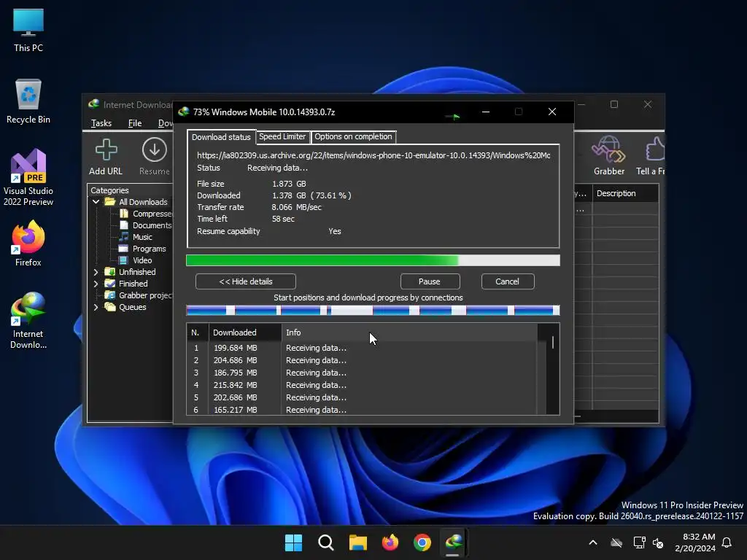Click the IDM taskbar icon
Image resolution: width=747 pixels, height=560 pixels.
(x=454, y=542)
